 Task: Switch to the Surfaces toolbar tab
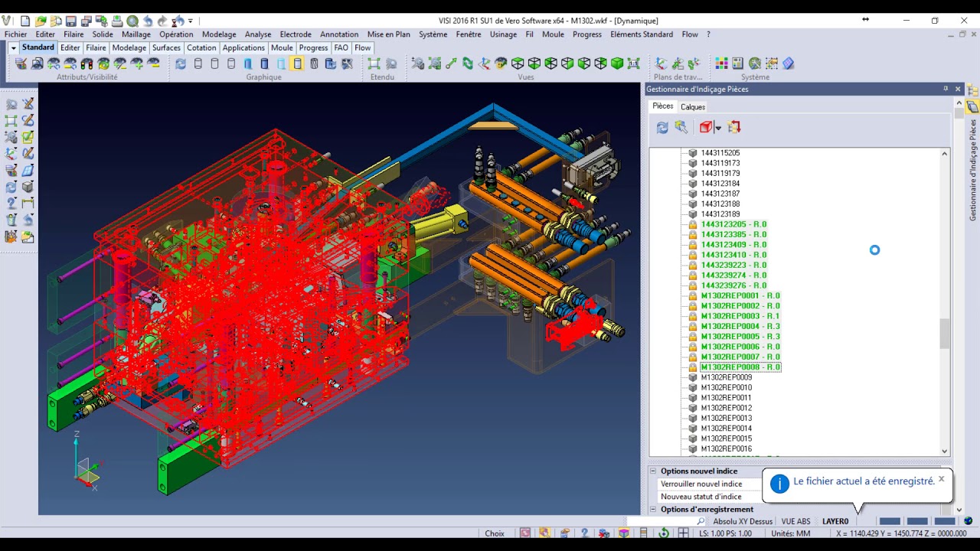coord(166,47)
